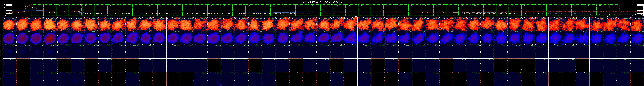
Task: Click the '3-12 keV' red legend entry
Action: 28,5
